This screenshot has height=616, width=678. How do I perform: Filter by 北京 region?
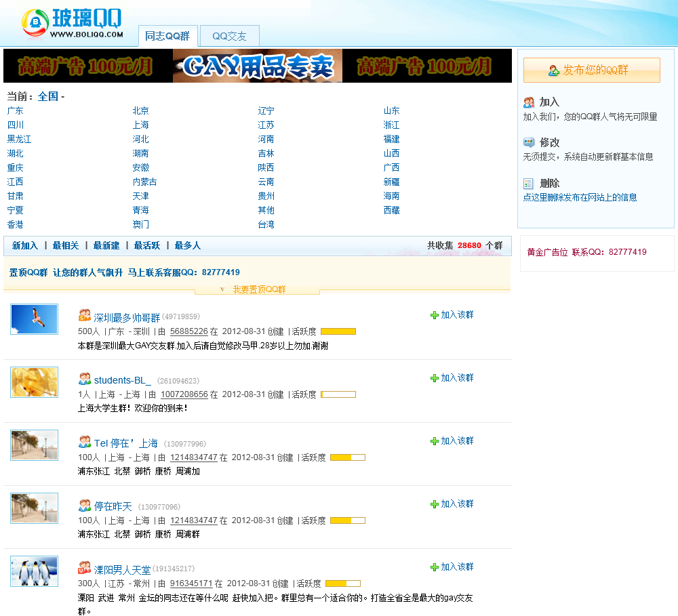point(140,110)
